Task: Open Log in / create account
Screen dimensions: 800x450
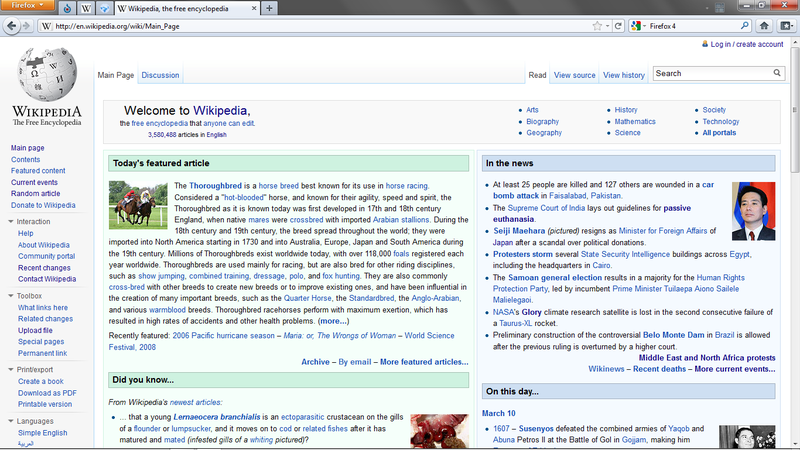Action: click(747, 44)
